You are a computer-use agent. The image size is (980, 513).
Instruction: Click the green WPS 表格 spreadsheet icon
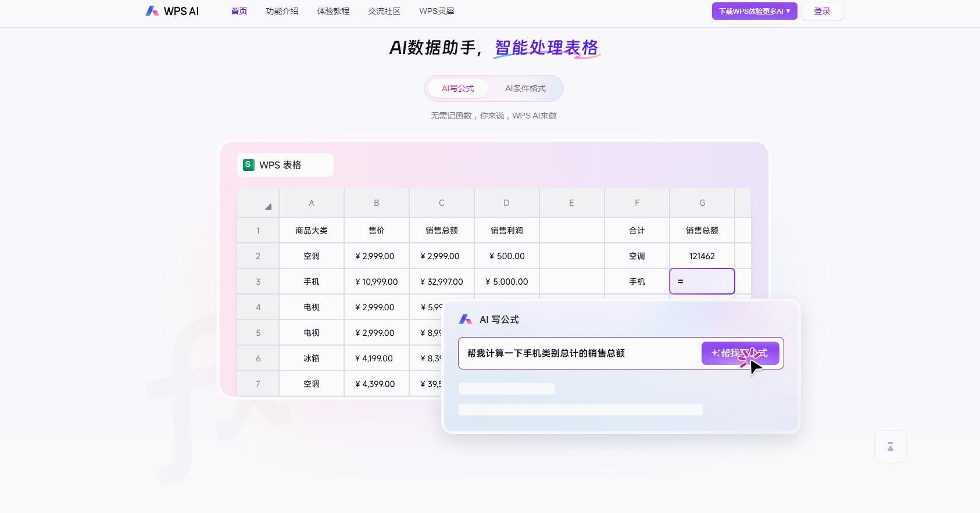pos(249,165)
